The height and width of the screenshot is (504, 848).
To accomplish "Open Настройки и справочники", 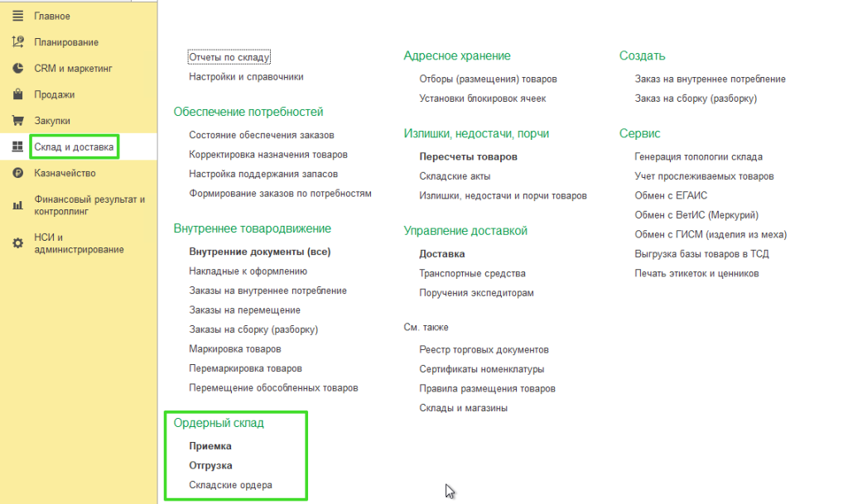I will coord(246,77).
